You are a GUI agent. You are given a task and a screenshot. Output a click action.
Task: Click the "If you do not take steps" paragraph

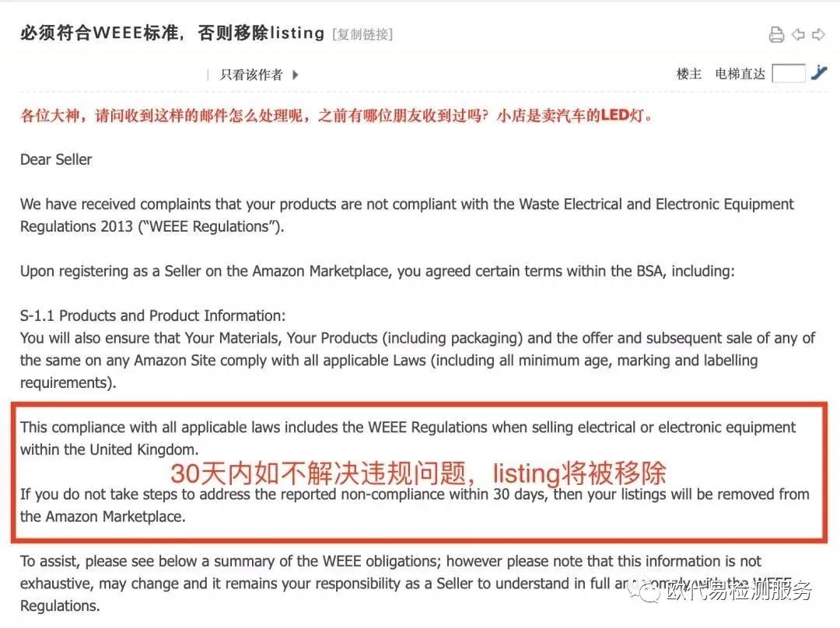click(415, 504)
